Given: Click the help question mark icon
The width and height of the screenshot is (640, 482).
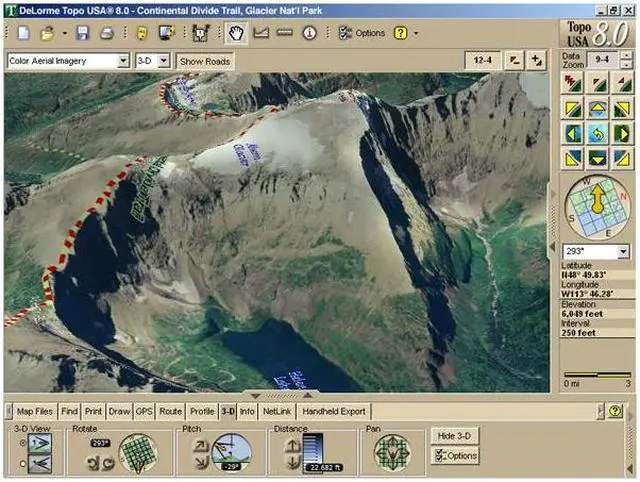Looking at the screenshot, I should tap(400, 33).
